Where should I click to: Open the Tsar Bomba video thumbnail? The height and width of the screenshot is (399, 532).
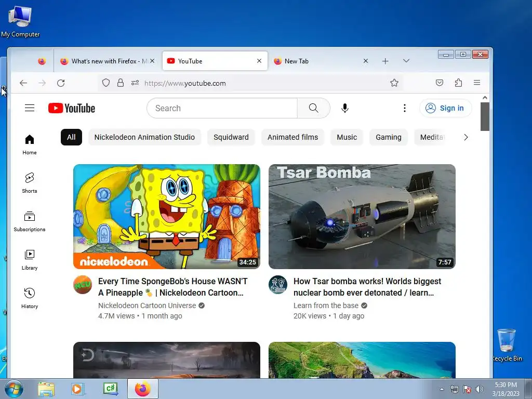click(x=362, y=217)
